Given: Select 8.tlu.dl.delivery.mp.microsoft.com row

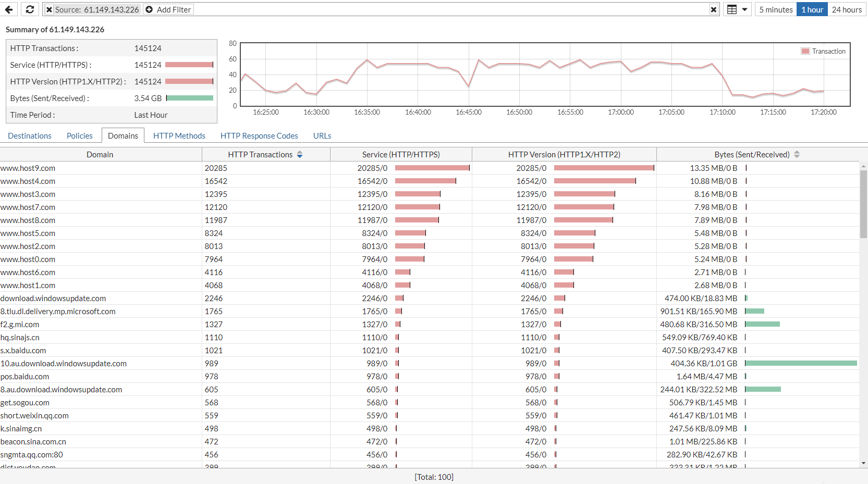Looking at the screenshot, I should click(x=430, y=311).
